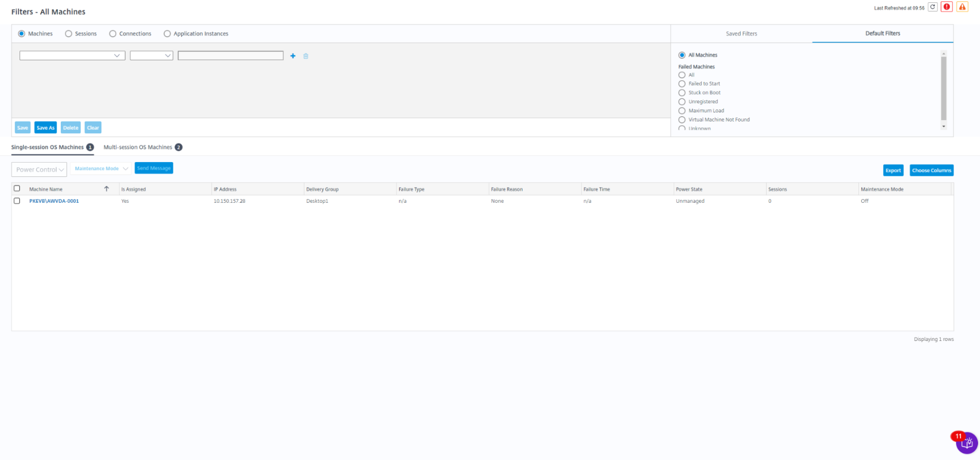
Task: Check the PKEVB\AWVDA-0001 row checkbox
Action: coord(17,201)
